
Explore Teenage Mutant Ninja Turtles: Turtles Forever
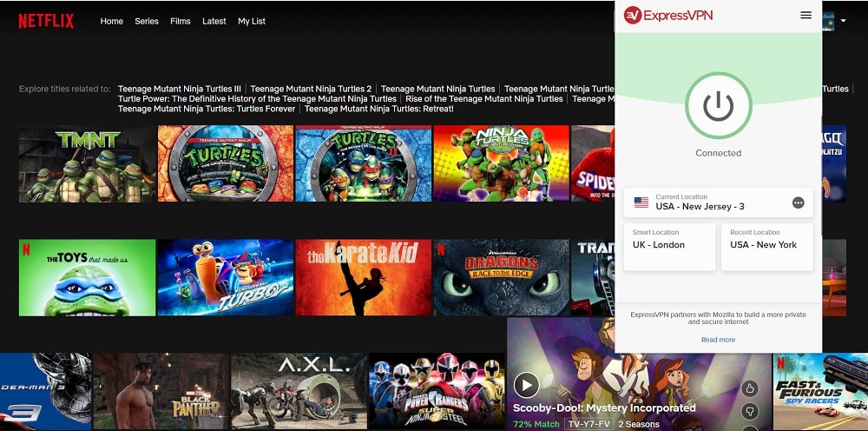[x=207, y=109]
